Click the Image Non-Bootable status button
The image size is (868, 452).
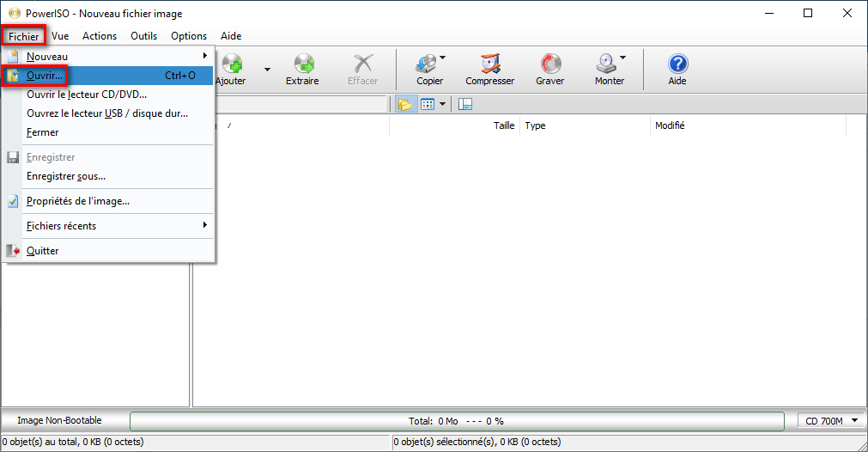[59, 420]
